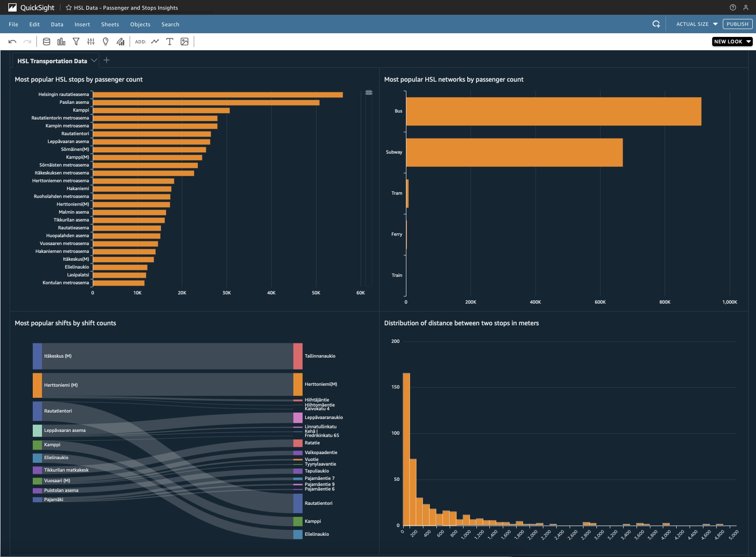
Task: Click the QuickSight logo
Action: tap(31, 7)
